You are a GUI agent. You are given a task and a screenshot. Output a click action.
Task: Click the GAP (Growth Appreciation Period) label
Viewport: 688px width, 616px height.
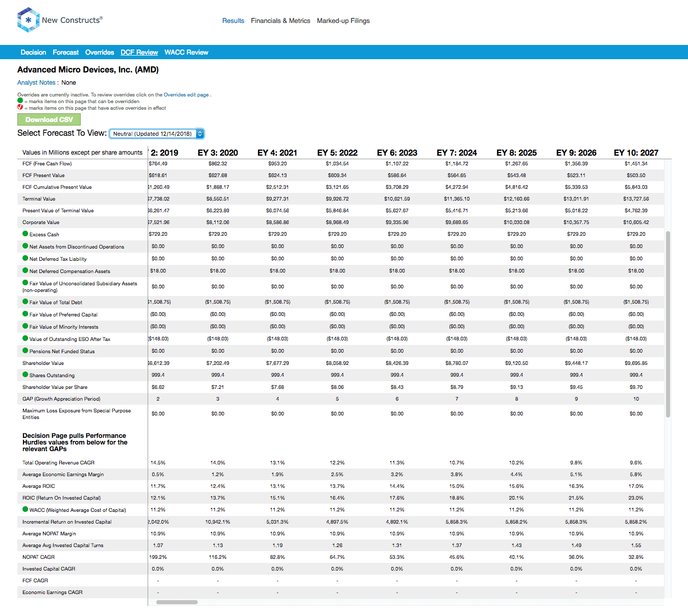tap(61, 399)
